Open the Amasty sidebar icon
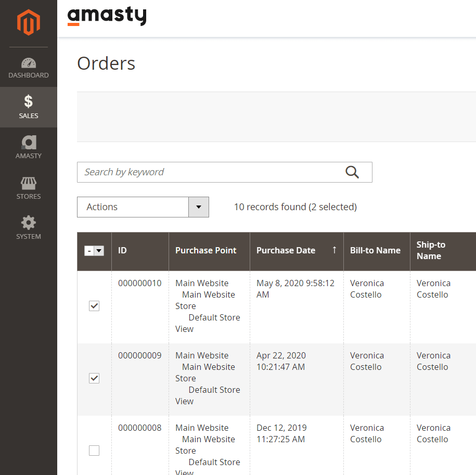Viewport: 476px width, 475px height. (29, 142)
